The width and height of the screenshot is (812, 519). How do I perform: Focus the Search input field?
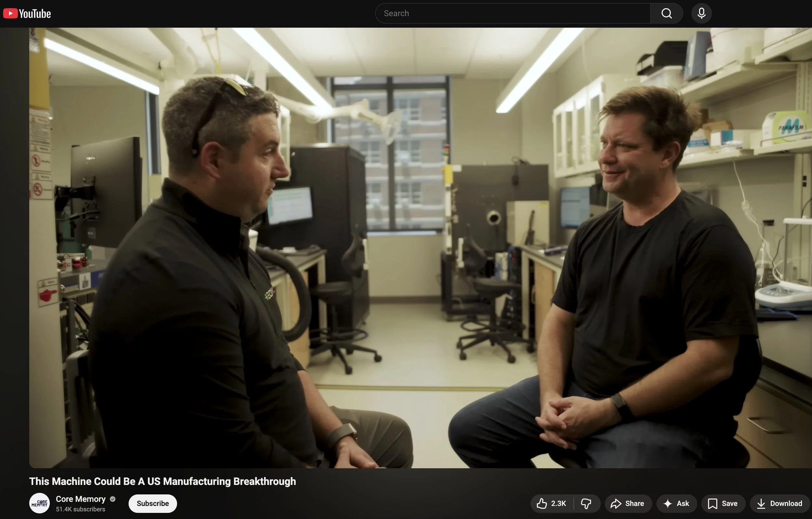(513, 14)
